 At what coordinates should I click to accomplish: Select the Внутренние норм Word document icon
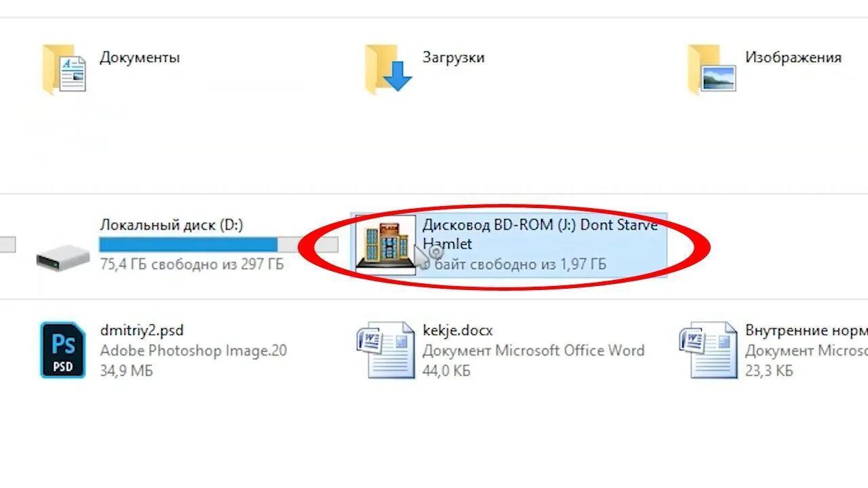(x=709, y=350)
